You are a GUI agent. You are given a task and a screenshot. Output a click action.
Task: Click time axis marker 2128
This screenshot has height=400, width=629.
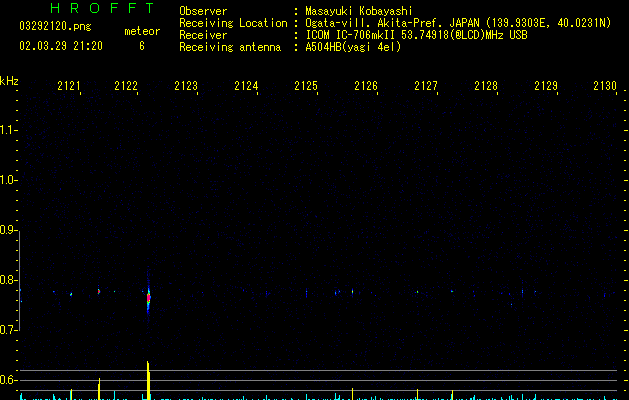tap(486, 86)
